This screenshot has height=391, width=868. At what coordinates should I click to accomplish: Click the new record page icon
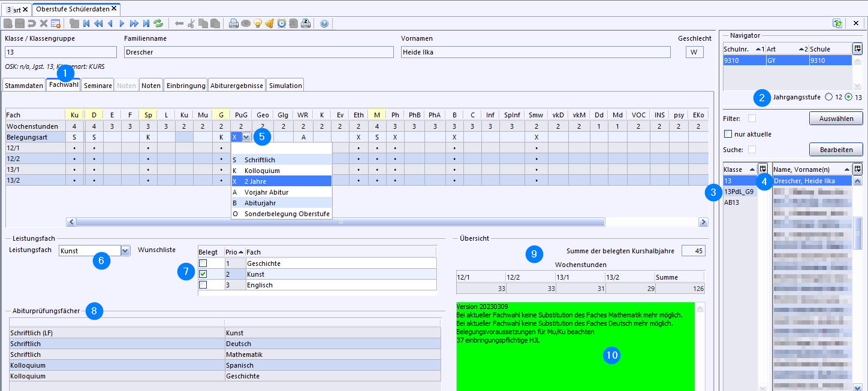tap(8, 23)
